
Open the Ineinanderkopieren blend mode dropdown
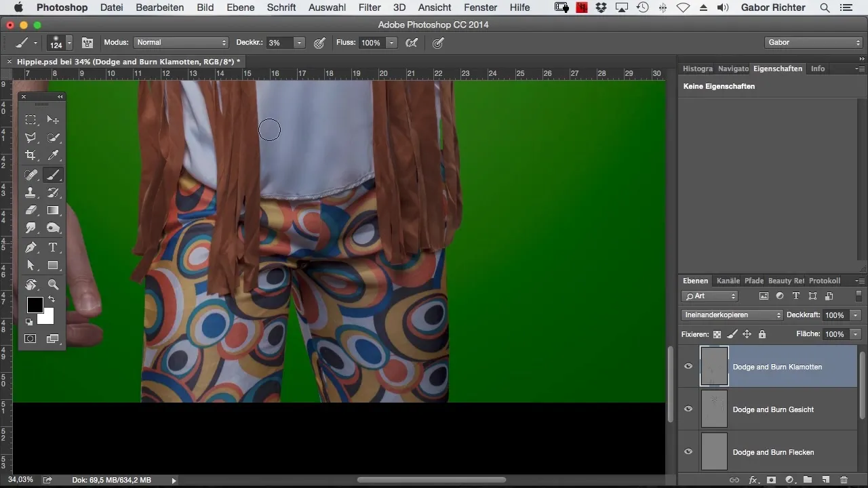732,315
